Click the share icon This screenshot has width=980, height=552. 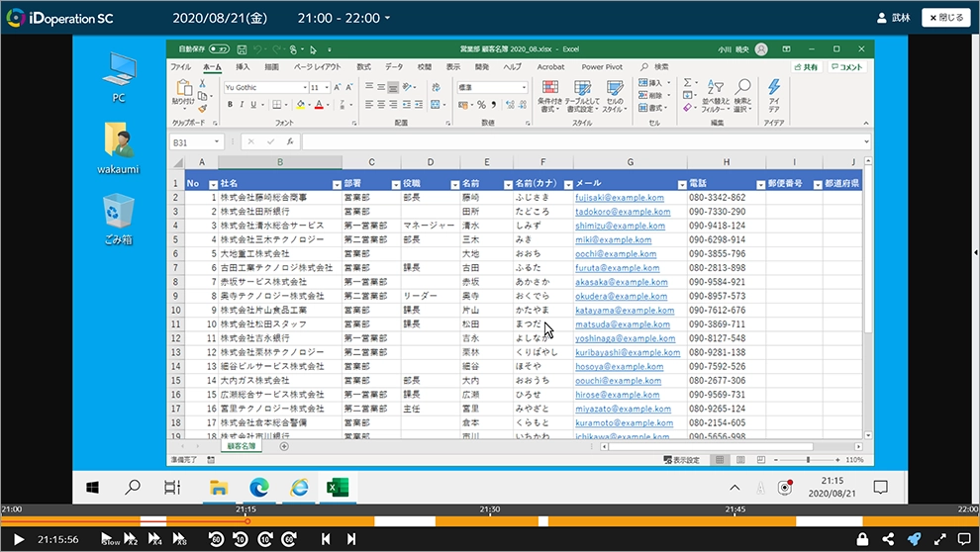click(888, 539)
